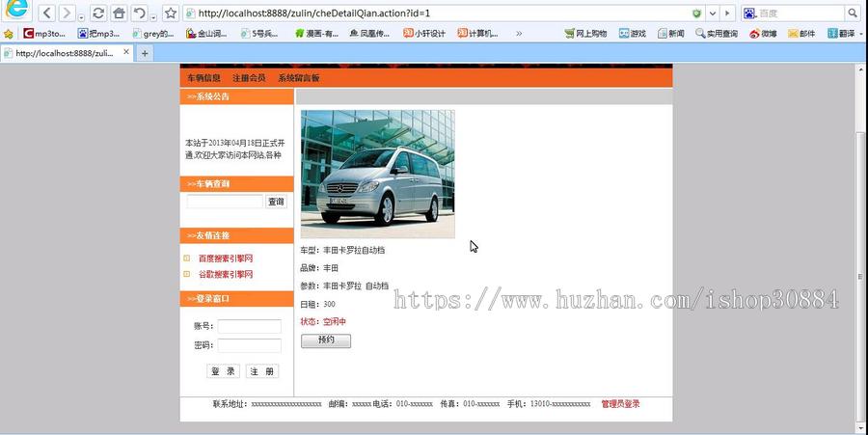Click the 查询 search button
The width and height of the screenshot is (868, 435).
tap(276, 202)
